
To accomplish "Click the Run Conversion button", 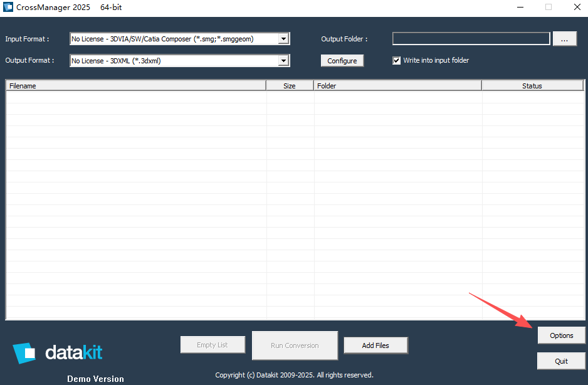I will pos(295,345).
